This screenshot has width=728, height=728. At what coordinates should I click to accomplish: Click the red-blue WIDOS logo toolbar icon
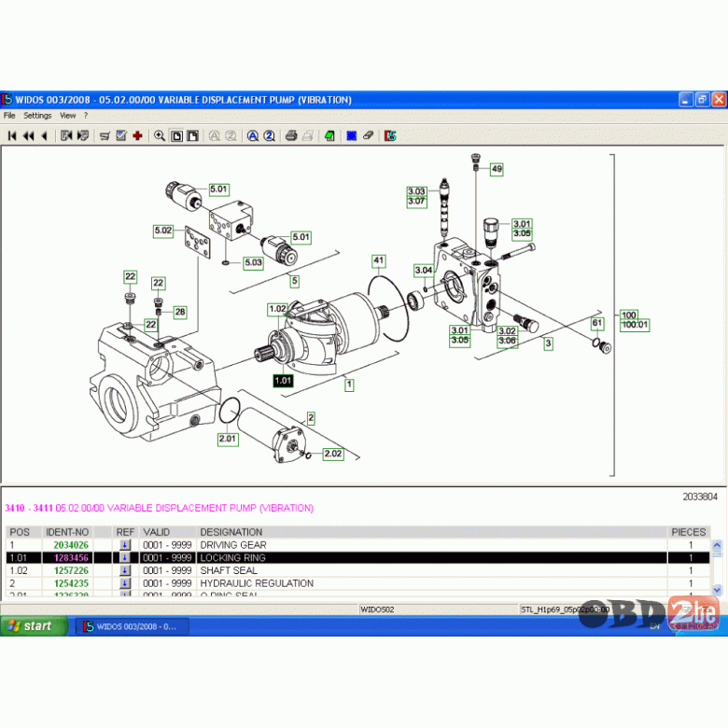pyautogui.click(x=390, y=135)
